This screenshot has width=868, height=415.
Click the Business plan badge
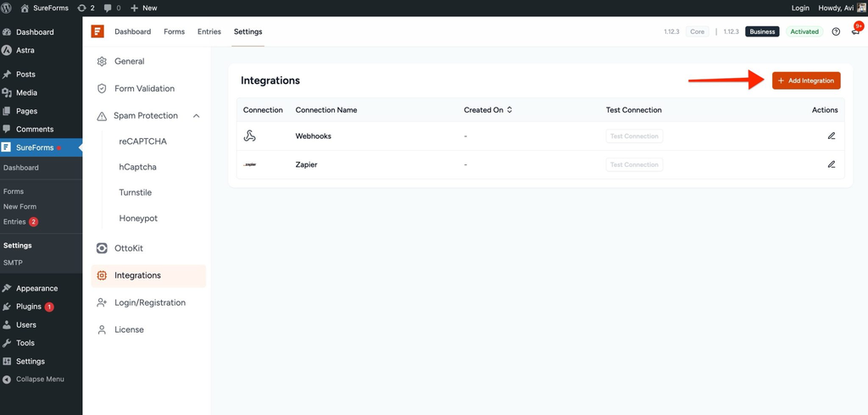click(x=762, y=31)
